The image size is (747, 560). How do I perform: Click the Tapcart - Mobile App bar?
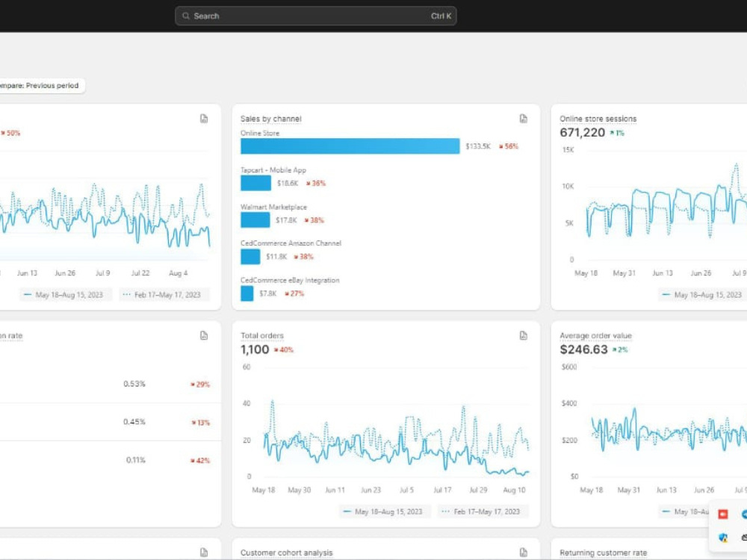click(255, 183)
